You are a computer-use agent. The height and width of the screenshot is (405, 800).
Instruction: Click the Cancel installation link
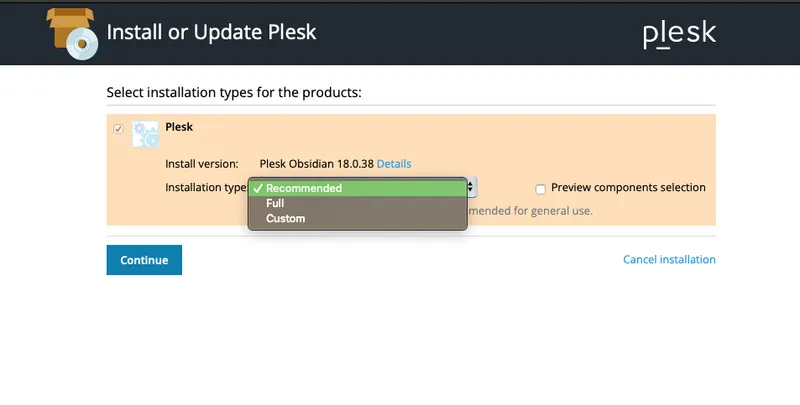[x=669, y=260]
